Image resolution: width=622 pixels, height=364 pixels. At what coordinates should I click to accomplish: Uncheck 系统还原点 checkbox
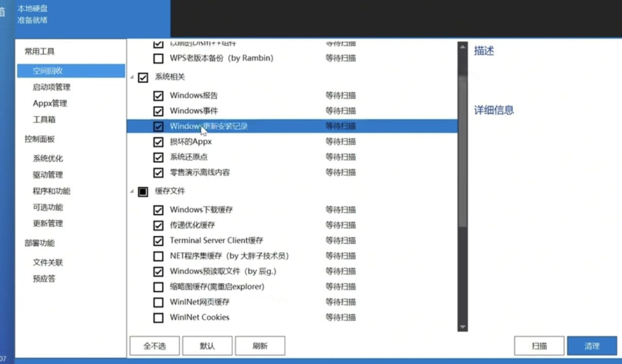pyautogui.click(x=158, y=157)
